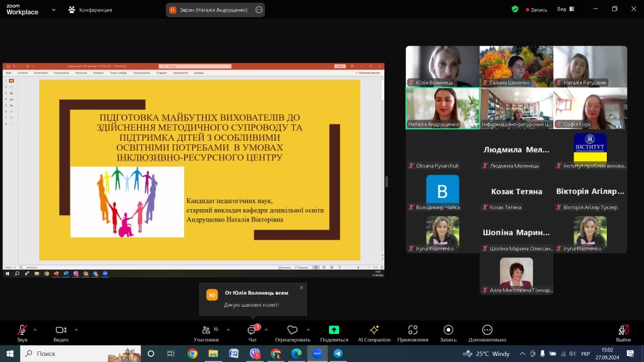
Task: Click PowerPoint search box in title bar
Action: (x=195, y=66)
